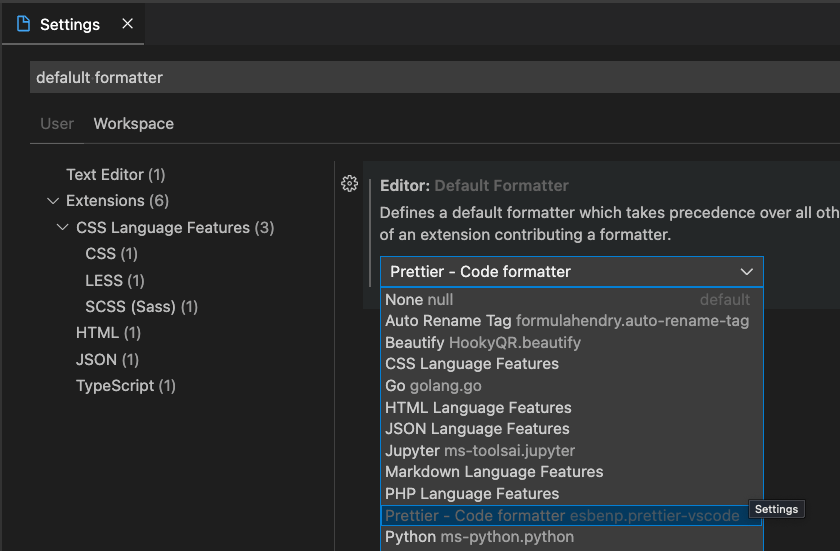This screenshot has width=840, height=551.
Task: Focus the settings search field
Action: point(435,77)
